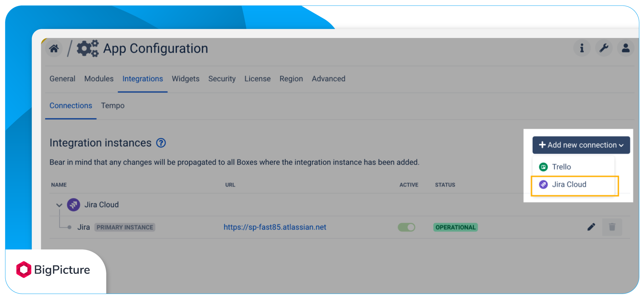Switch to the License tab

257,79
